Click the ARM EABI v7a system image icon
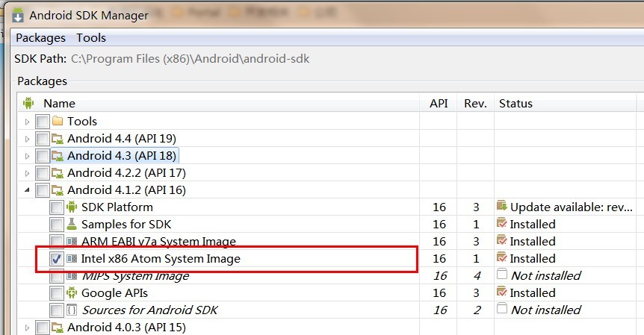644x335 pixels. (72, 242)
